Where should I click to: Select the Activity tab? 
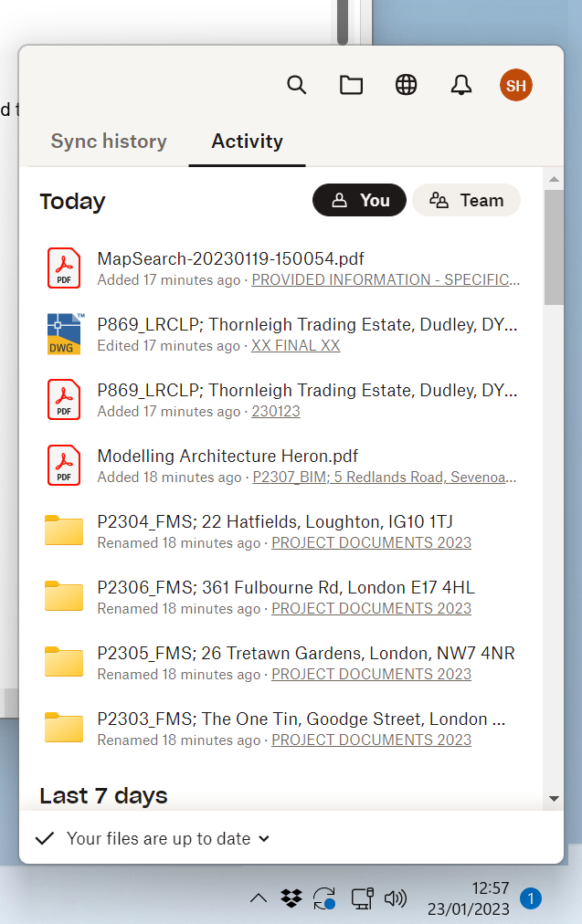pos(247,142)
